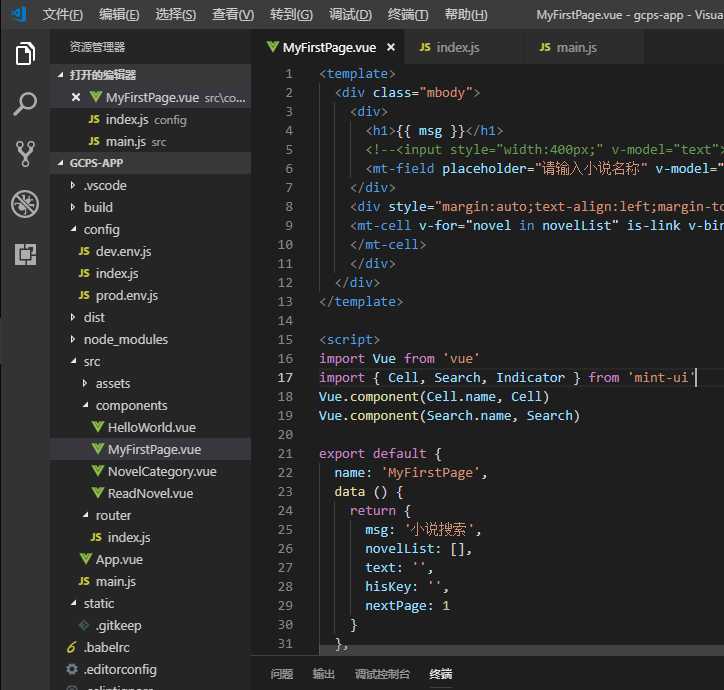
Task: Collapse the static folder
Action: (73, 603)
